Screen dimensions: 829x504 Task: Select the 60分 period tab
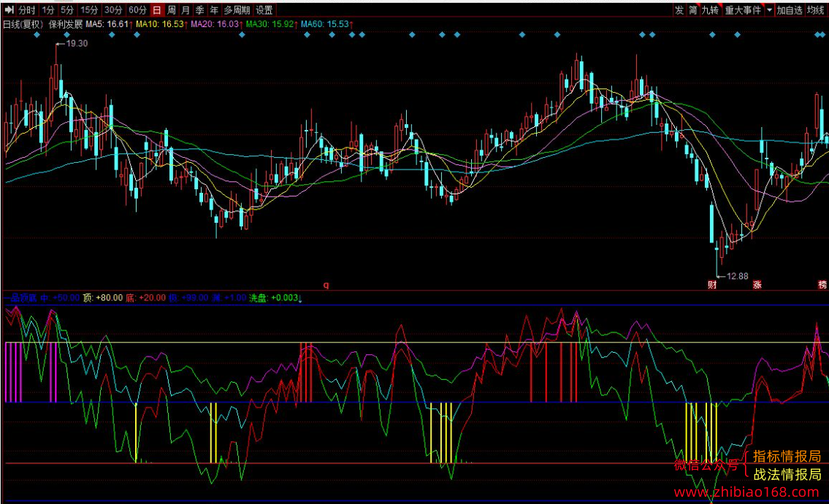pyautogui.click(x=137, y=10)
